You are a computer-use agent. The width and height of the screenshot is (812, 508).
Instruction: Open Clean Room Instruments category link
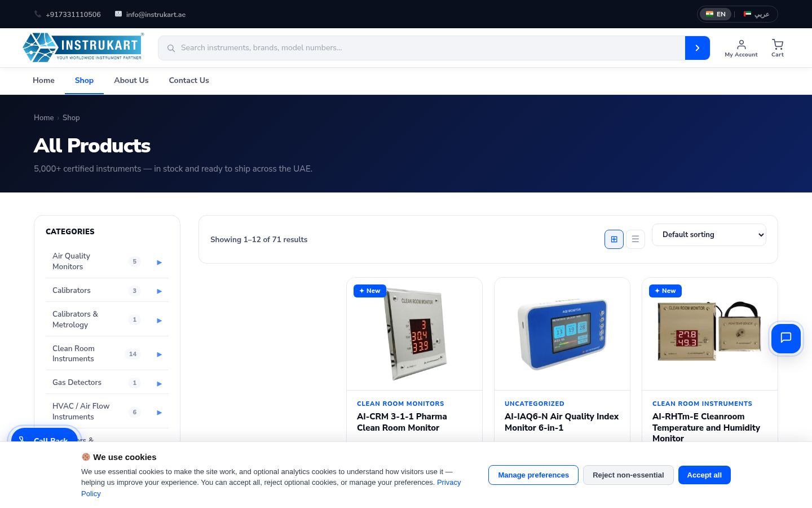(x=73, y=354)
